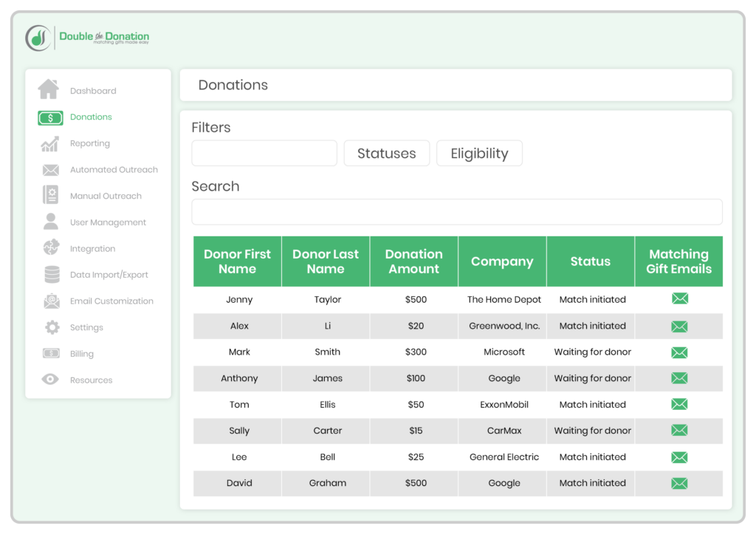Click the 'Sally' first name cell
This screenshot has width=756, height=534.
tap(239, 431)
